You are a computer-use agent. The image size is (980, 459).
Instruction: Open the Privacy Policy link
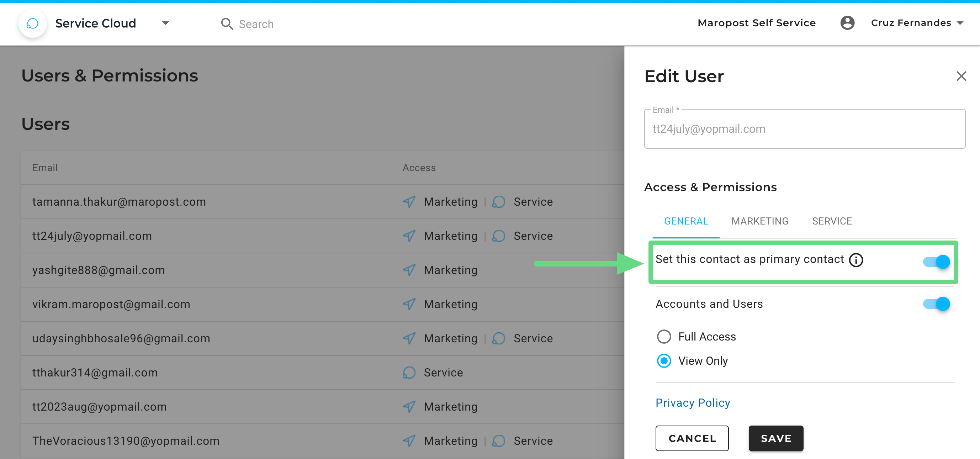[692, 403]
